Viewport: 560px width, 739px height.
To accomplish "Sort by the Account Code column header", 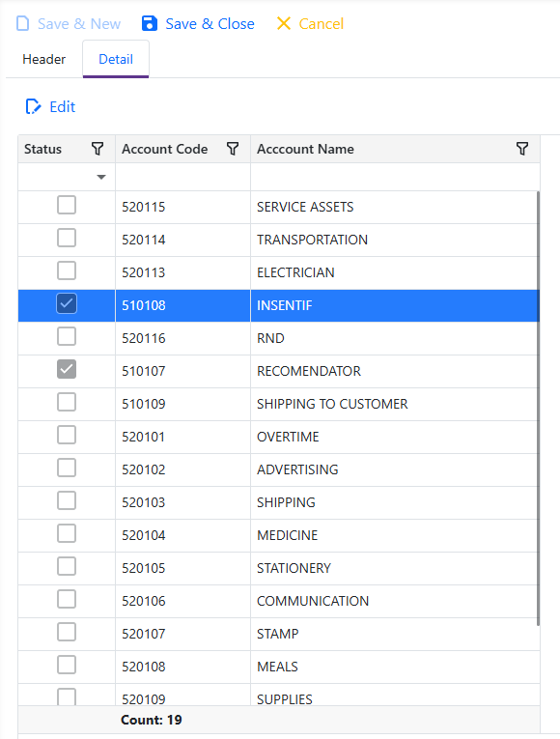I will coord(164,149).
